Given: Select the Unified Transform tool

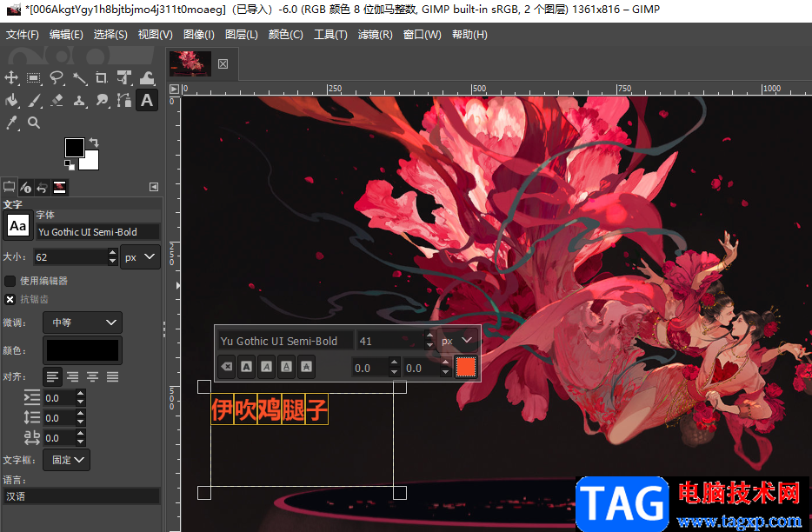Looking at the screenshot, I should click(124, 78).
